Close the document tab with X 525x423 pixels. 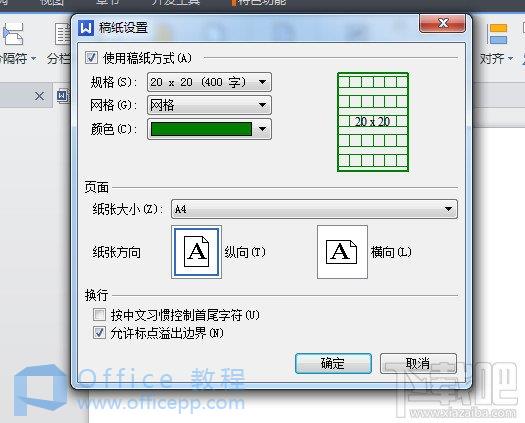click(x=40, y=96)
